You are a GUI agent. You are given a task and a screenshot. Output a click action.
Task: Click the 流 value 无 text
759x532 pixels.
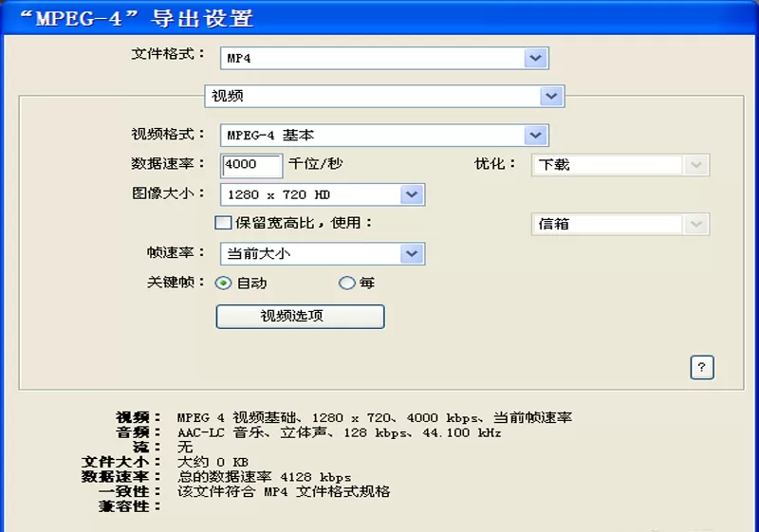tap(185, 447)
